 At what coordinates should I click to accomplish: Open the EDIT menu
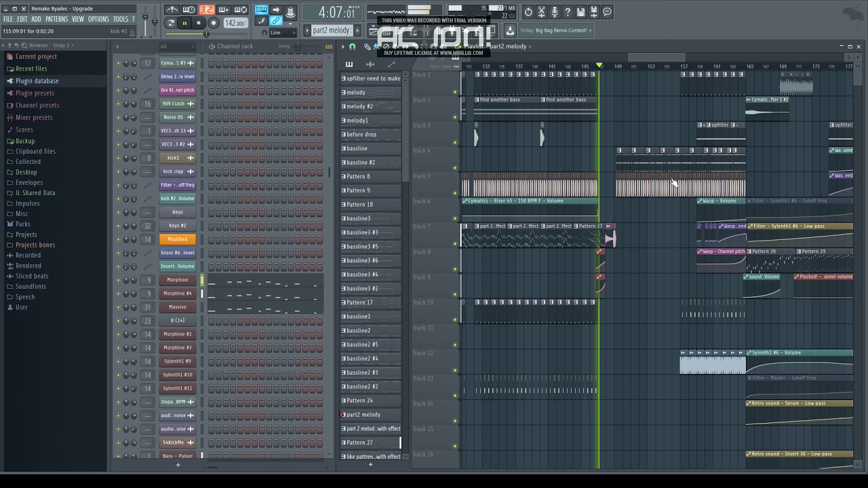pyautogui.click(x=22, y=19)
